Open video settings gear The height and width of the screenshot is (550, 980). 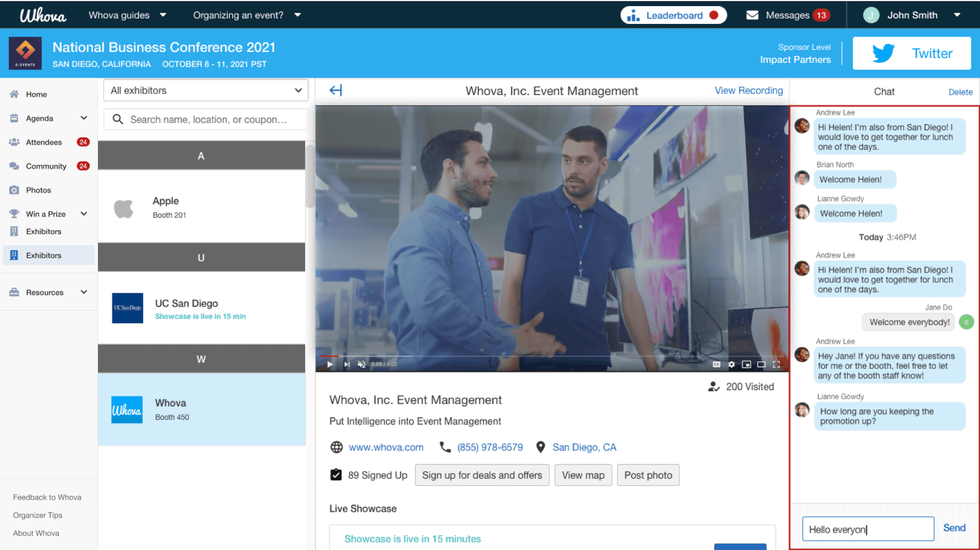click(731, 364)
